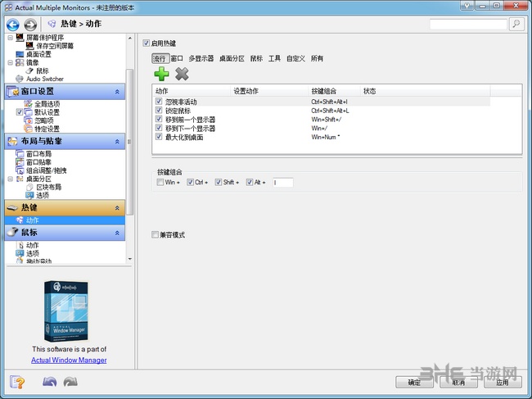Switch to 流行 tab
The height and width of the screenshot is (399, 532).
pyautogui.click(x=160, y=58)
